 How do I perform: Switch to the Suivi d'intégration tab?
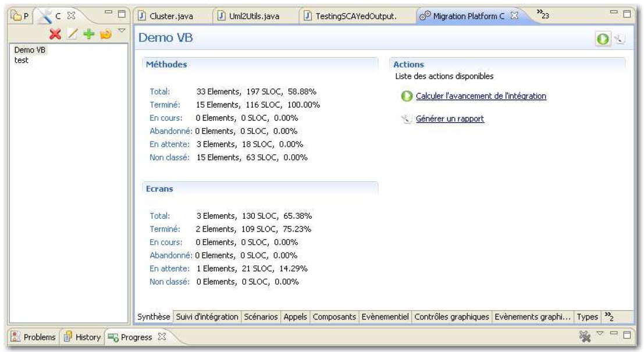207,317
